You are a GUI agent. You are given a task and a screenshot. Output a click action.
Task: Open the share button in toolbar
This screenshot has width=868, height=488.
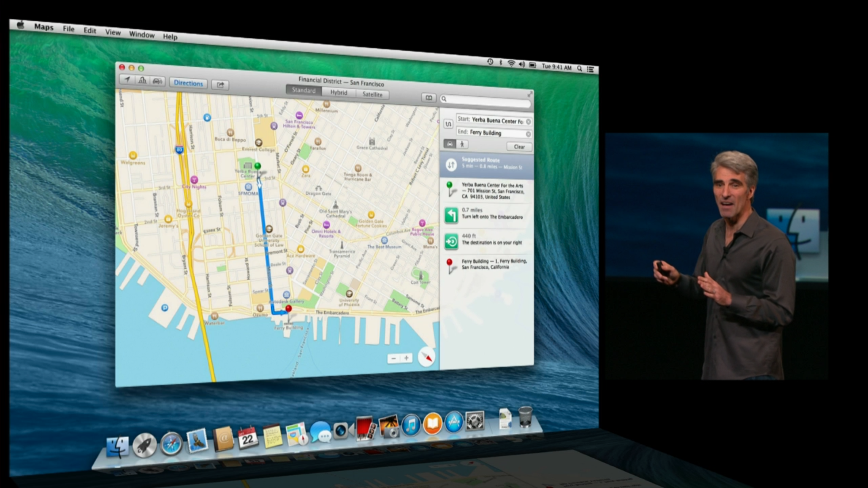(220, 85)
